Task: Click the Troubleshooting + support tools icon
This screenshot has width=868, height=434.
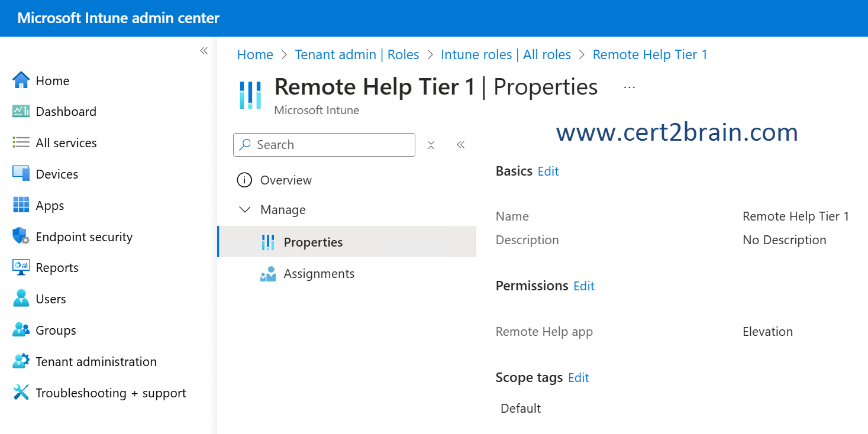Action: click(x=21, y=393)
